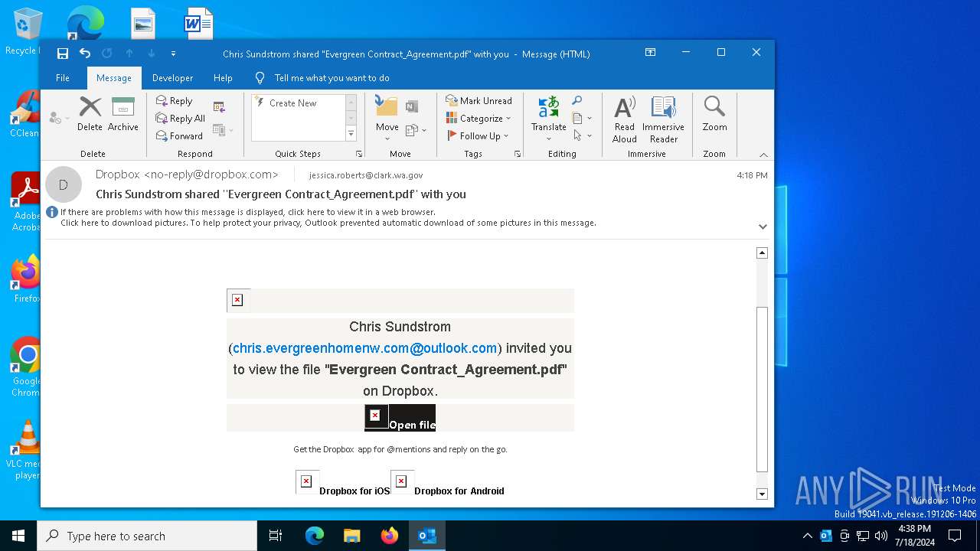Open Ribbon Display Options
Viewport: 980px width, 551px height.
pyautogui.click(x=650, y=53)
